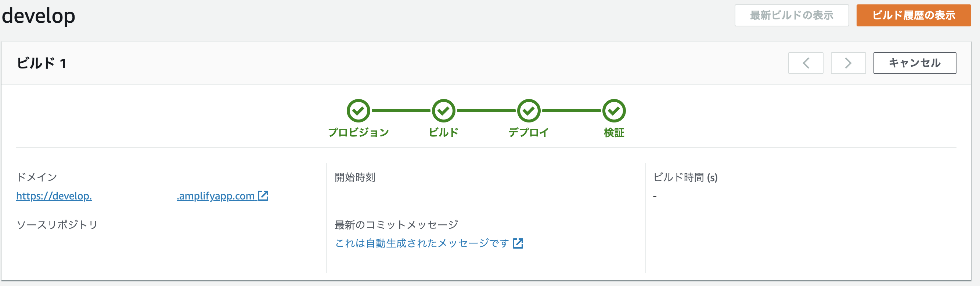
Task: Click the プロビジョン stage label
Action: 358,133
